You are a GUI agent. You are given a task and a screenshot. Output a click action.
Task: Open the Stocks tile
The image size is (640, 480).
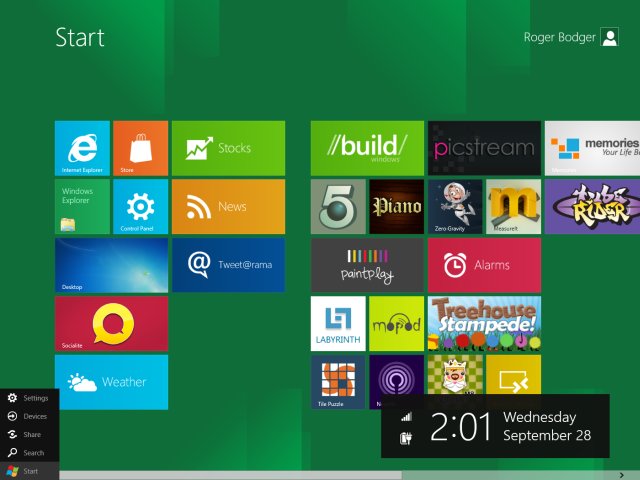[228, 148]
